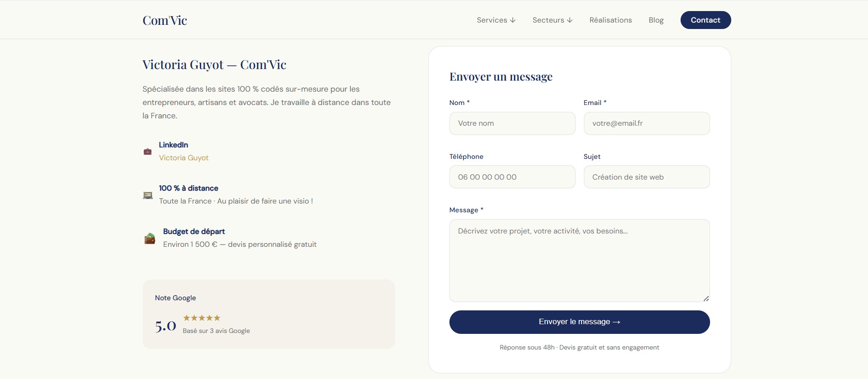Click inside the Message textarea
Image resolution: width=868 pixels, height=379 pixels.
[579, 261]
